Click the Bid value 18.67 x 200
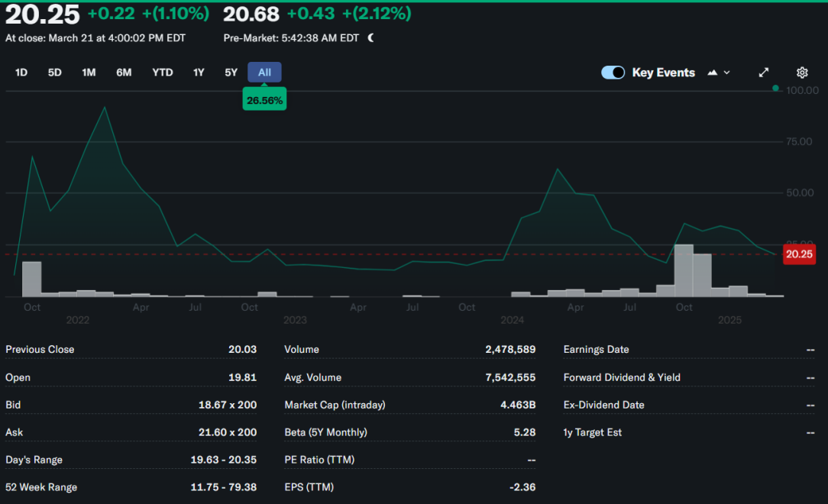Screen dimensions: 828x504 [228, 405]
